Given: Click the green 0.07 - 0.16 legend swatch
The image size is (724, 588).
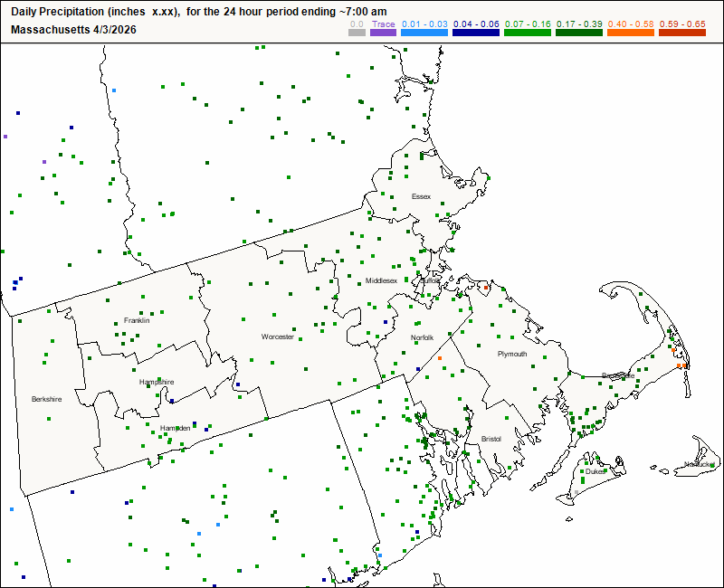Looking at the screenshot, I should (526, 33).
